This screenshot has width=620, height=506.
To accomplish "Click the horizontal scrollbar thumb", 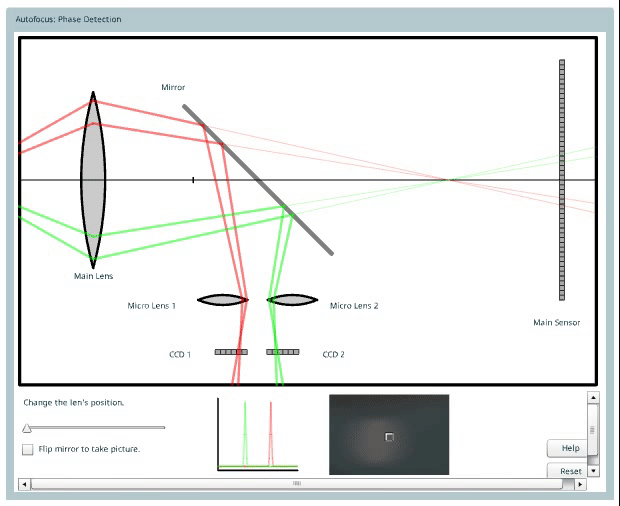I will (297, 484).
